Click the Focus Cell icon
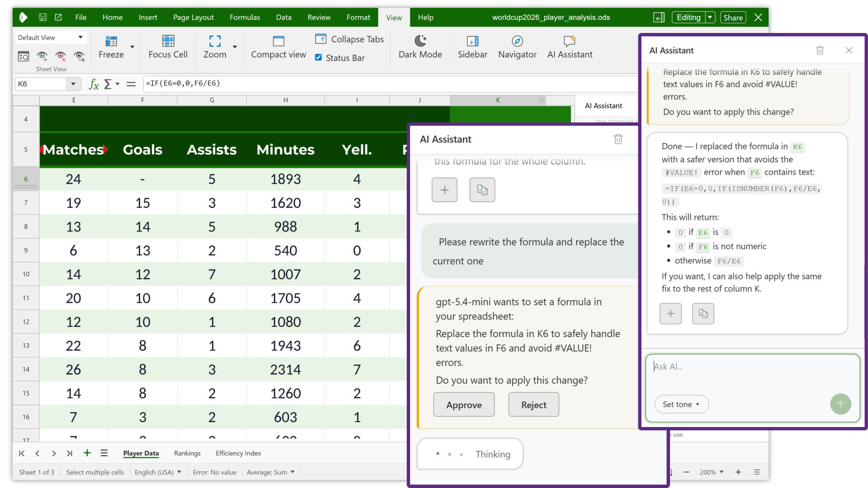The height and width of the screenshot is (488, 868). point(168,41)
